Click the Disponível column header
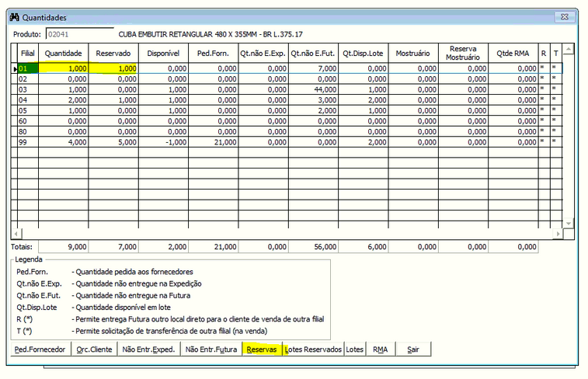This screenshot has width=588, height=379. coord(163,54)
